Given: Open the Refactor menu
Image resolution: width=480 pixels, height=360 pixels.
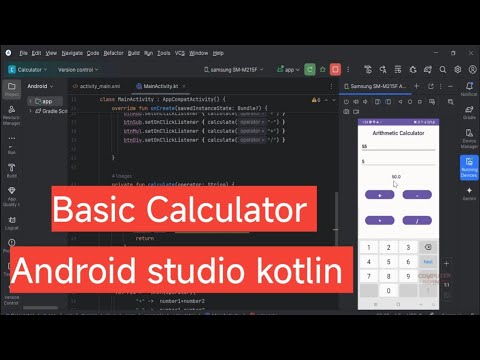Looking at the screenshot, I should (x=113, y=53).
